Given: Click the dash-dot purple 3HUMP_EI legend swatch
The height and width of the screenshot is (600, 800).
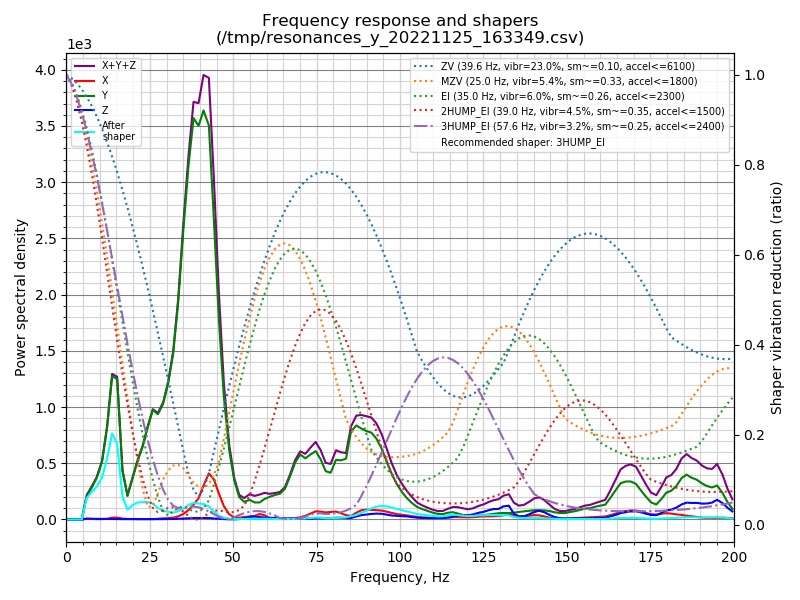Looking at the screenshot, I should pyautogui.click(x=424, y=127).
